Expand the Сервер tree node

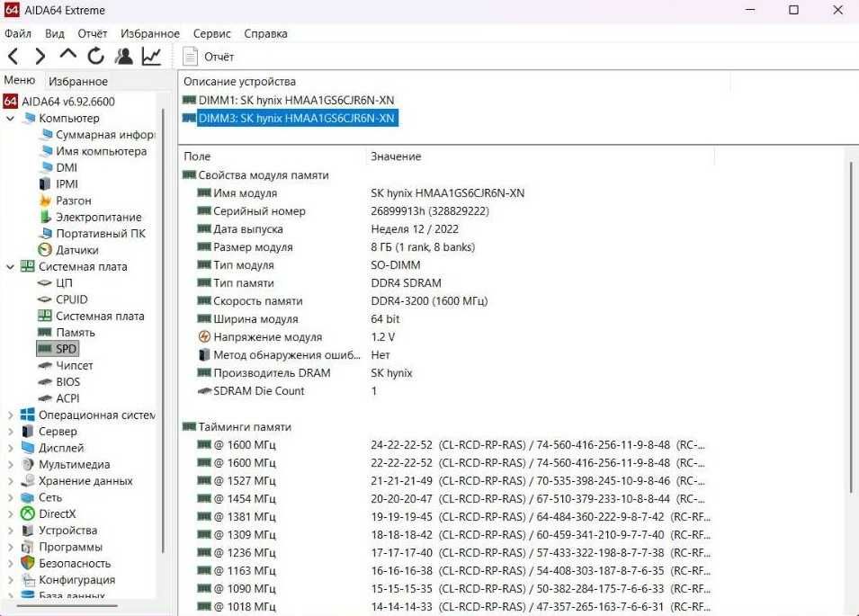(10, 432)
